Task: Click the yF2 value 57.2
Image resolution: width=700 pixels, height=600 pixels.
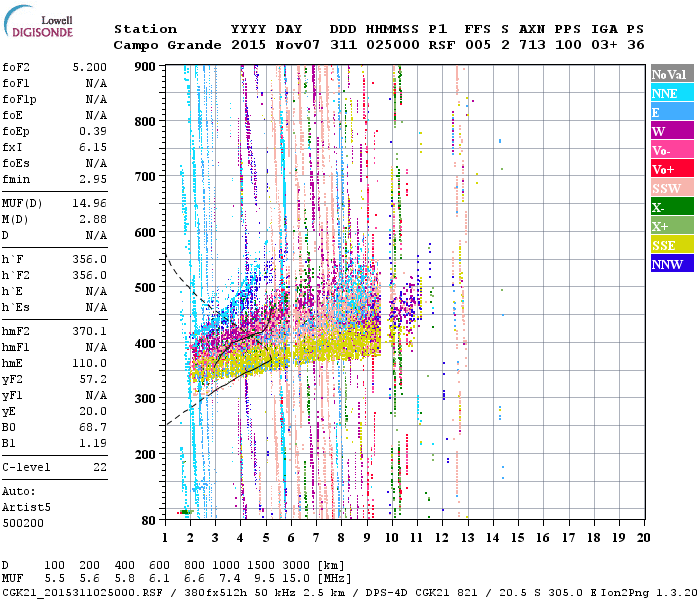Action: (x=93, y=380)
